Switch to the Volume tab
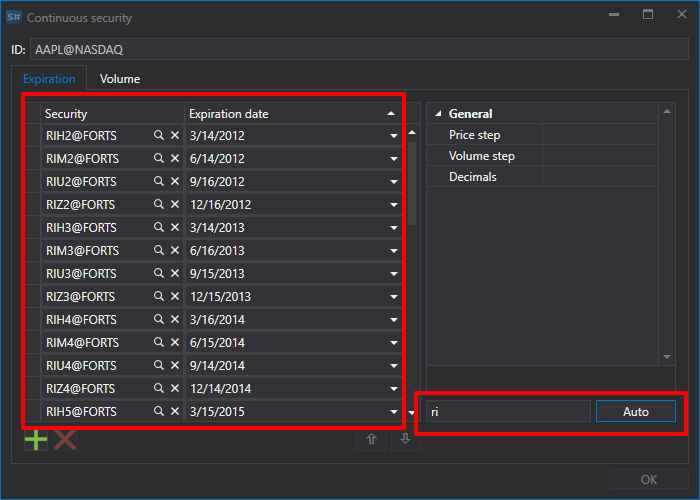This screenshot has height=500, width=700. (120, 79)
